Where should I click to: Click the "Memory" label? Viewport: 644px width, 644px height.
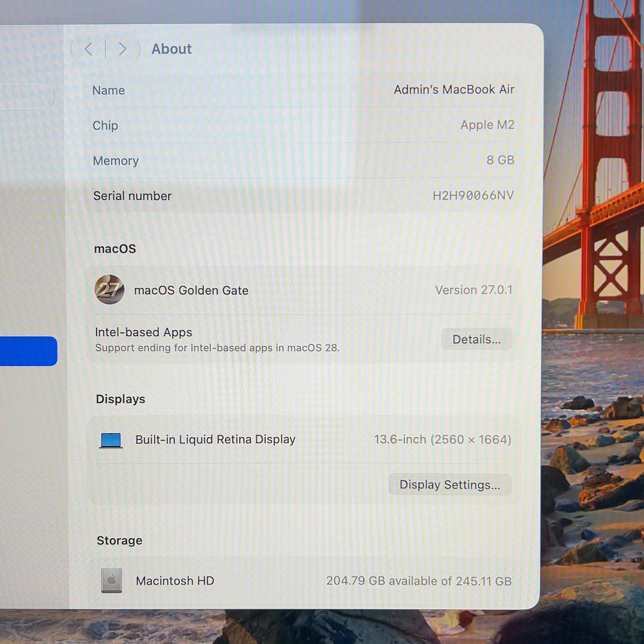[x=115, y=160]
